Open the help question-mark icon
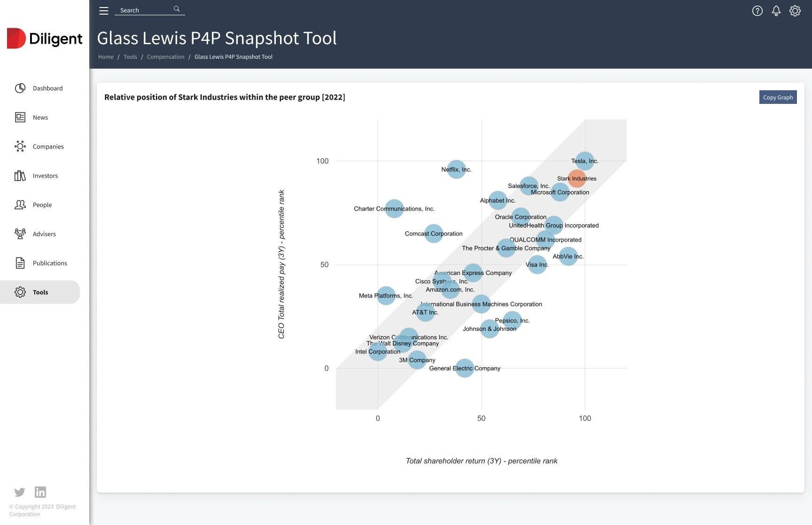The image size is (812, 525). 757,11
